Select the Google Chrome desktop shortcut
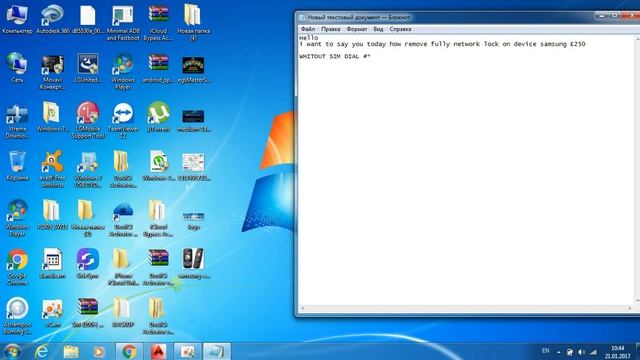The image size is (640, 360). [x=17, y=266]
